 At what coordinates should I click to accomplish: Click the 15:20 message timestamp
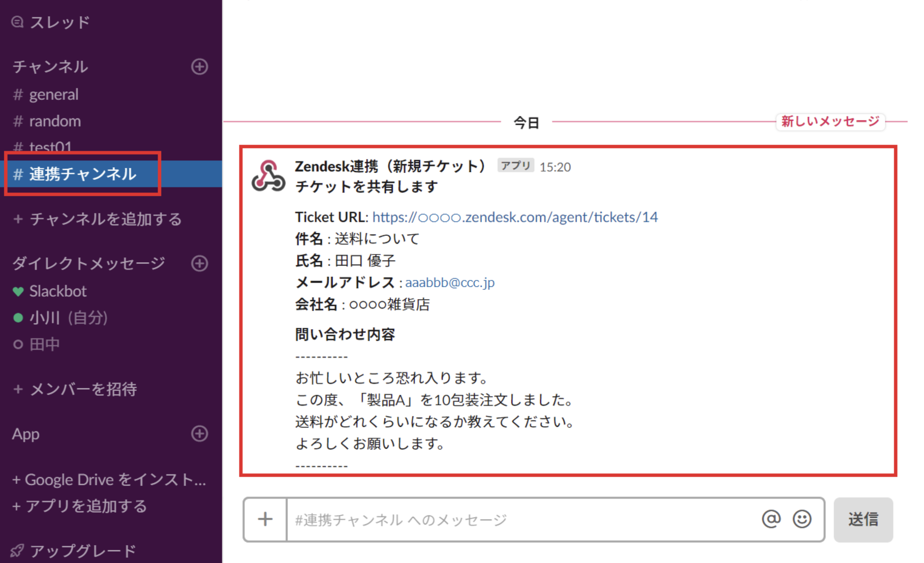(555, 167)
